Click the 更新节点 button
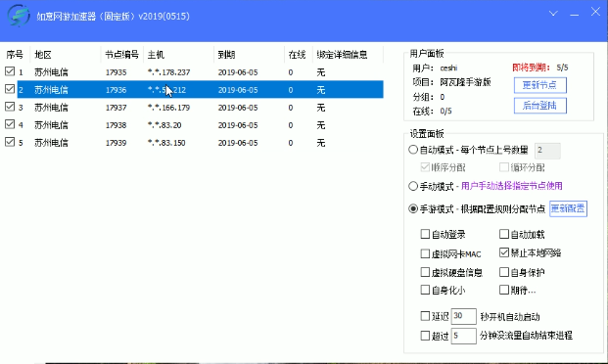This screenshot has width=608, height=364. [x=540, y=85]
